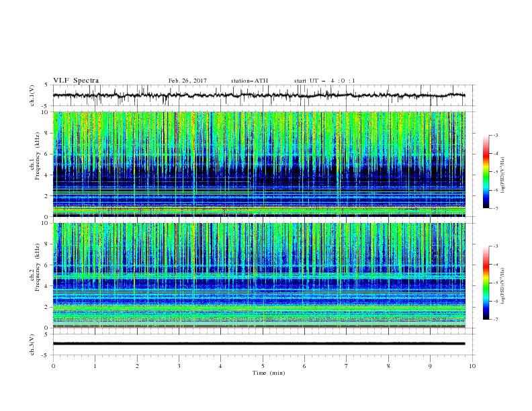Click time axis tick label "5"
Screen dimensions: 532x411
click(x=263, y=366)
